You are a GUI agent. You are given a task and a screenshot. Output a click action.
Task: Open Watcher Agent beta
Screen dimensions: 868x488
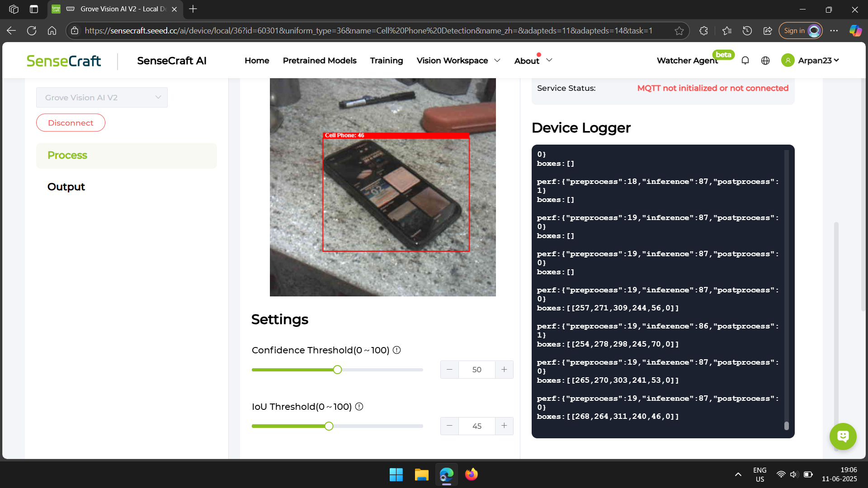coord(687,61)
